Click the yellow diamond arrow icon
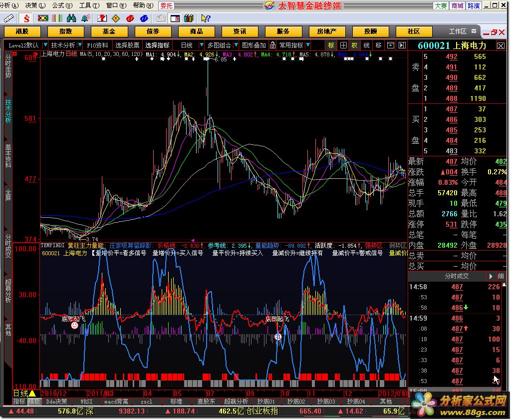Image resolution: width=511 pixels, height=420 pixels. point(116,18)
